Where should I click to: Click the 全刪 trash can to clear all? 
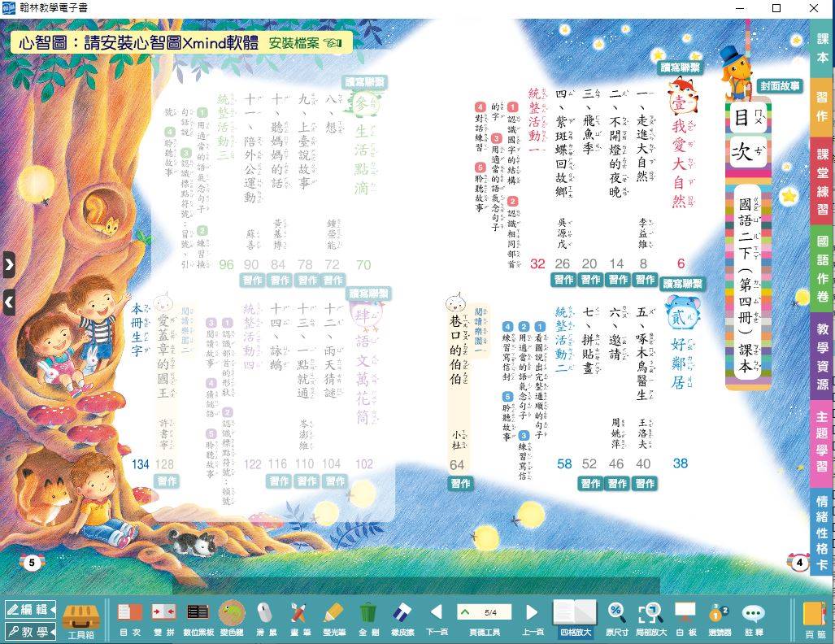tap(368, 620)
